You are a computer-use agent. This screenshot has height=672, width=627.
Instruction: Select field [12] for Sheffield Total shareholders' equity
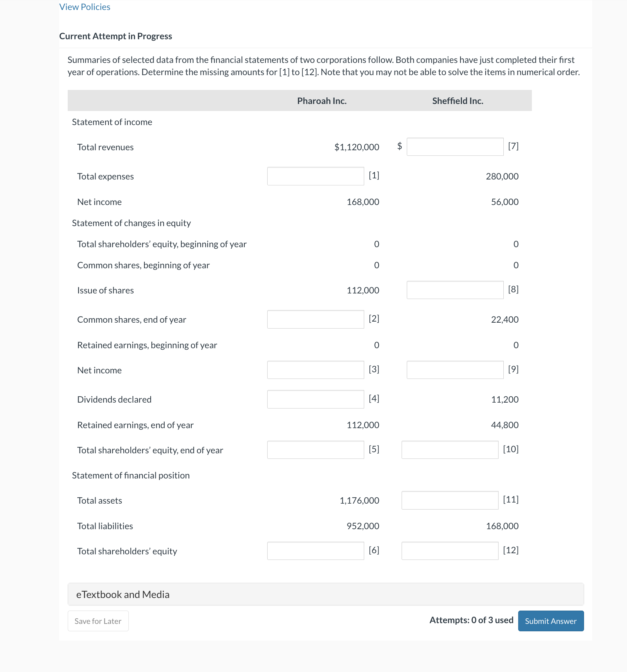coord(449,551)
